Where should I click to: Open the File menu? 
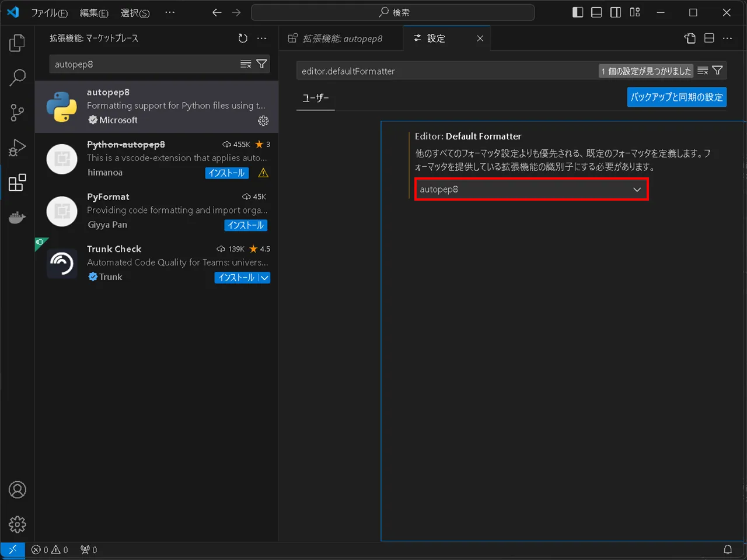pos(49,13)
